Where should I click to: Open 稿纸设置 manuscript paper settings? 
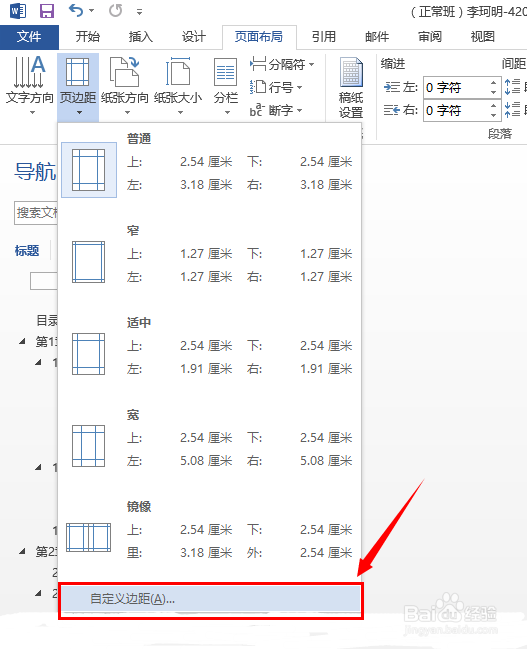pos(351,88)
